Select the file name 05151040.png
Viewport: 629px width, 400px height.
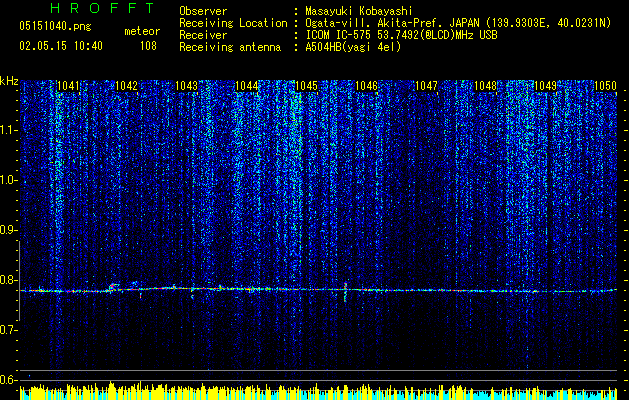(x=55, y=26)
